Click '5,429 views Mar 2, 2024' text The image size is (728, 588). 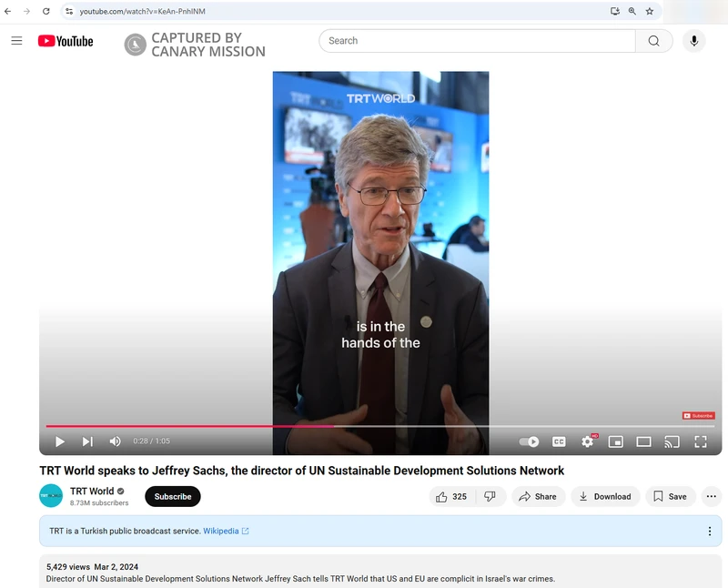92,567
